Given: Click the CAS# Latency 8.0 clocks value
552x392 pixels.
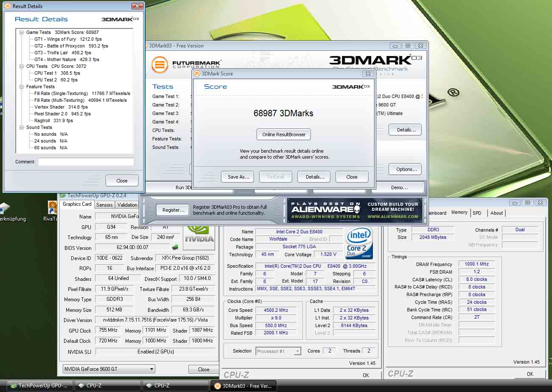Looking at the screenshot, I should [x=476, y=279].
